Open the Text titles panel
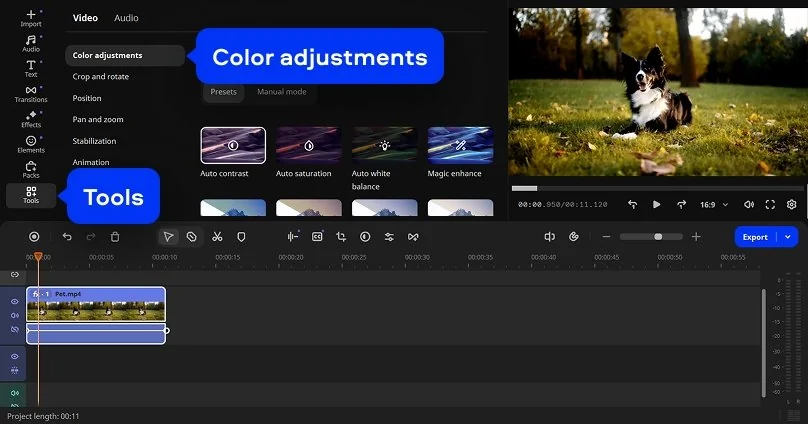 [31, 69]
